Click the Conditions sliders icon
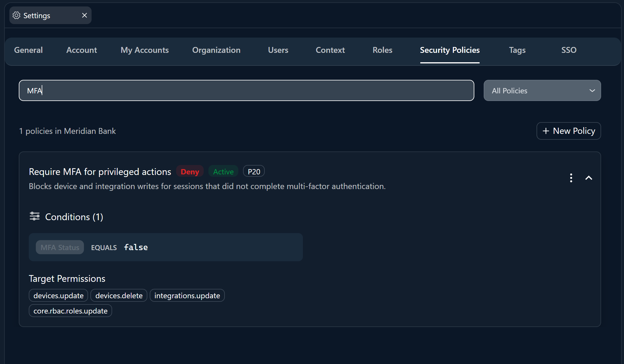Image resolution: width=624 pixels, height=364 pixels. point(35,216)
